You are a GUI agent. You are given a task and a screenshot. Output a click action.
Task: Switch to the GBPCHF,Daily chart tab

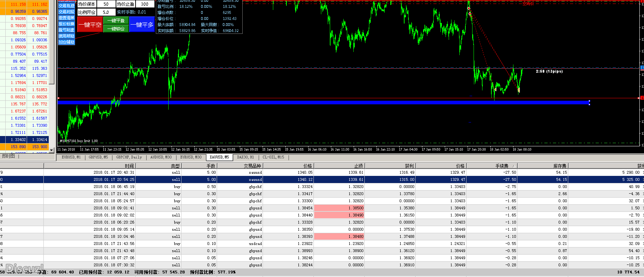[129, 157]
